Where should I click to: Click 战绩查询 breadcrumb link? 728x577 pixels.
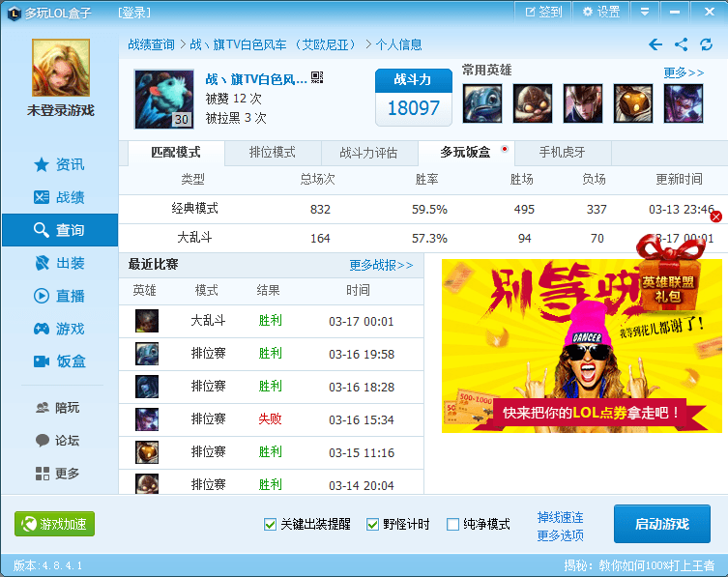click(x=152, y=44)
